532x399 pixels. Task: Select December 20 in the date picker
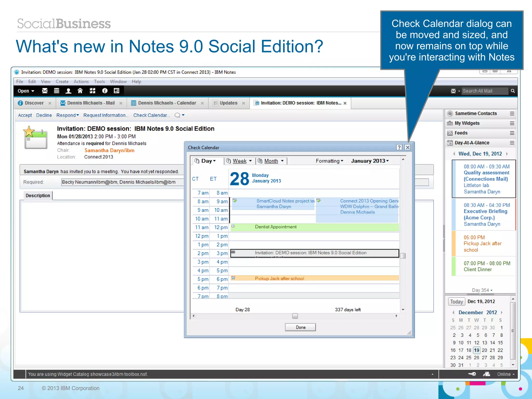pos(484,350)
